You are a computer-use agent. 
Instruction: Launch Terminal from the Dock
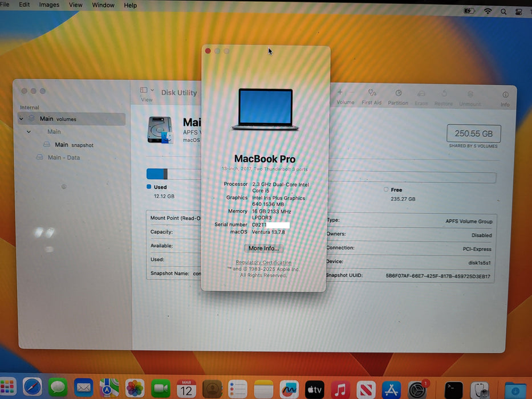tap(454, 390)
